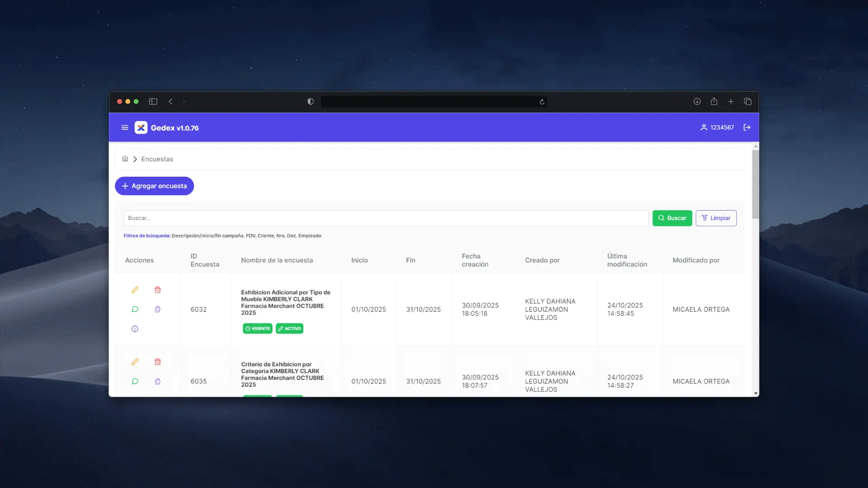Click the Agregar encuesta button
868x488 pixels.
pos(154,186)
